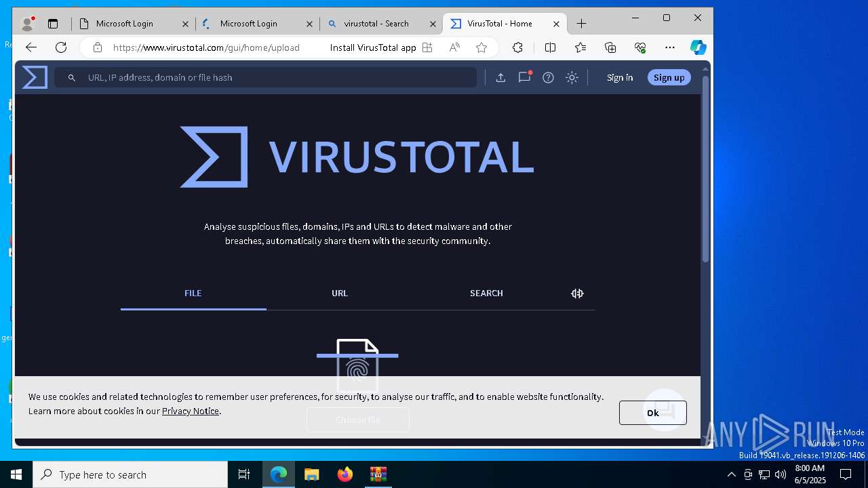Click the large VIRUSTOTAL logo banner
868x488 pixels.
click(x=357, y=157)
